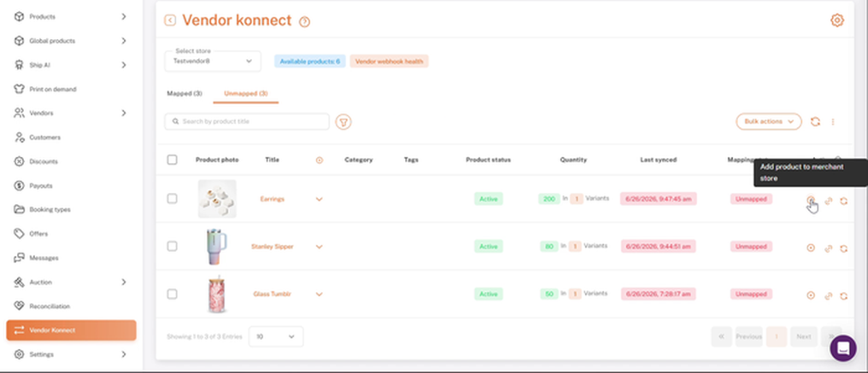This screenshot has width=868, height=373.
Task: Click the Earrings product photo thumbnail
Action: (x=217, y=199)
